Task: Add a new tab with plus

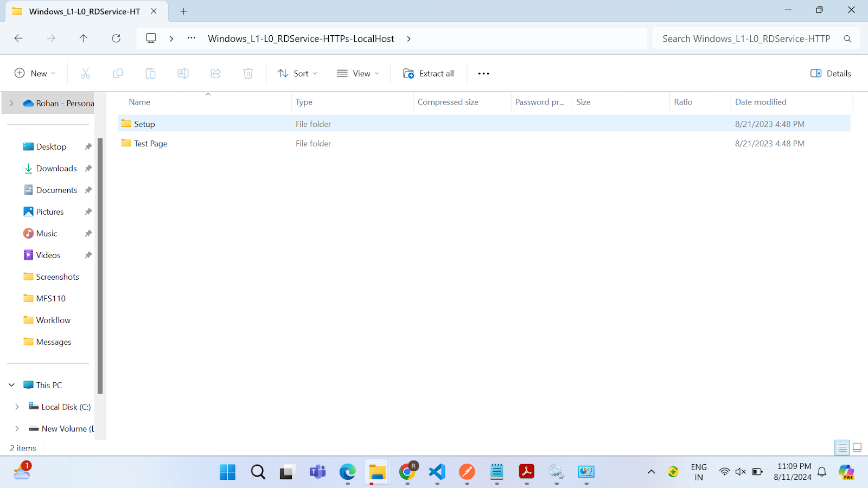Action: point(183,11)
